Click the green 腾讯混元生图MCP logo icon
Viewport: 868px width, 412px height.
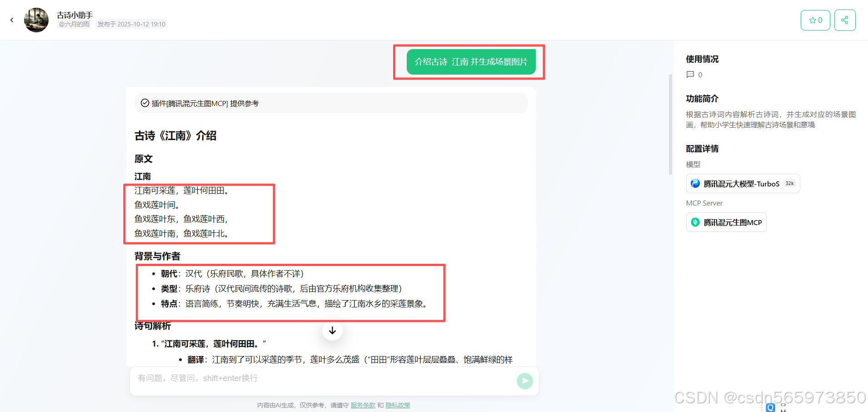click(x=695, y=222)
